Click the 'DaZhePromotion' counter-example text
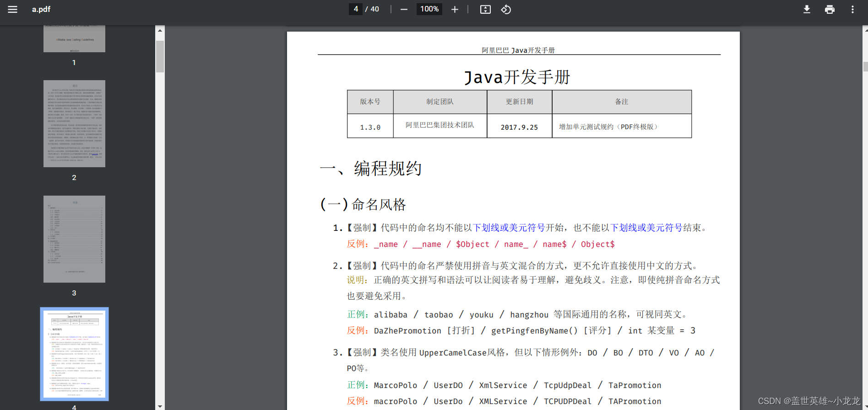Screen dimensions: 868x410 407,331
